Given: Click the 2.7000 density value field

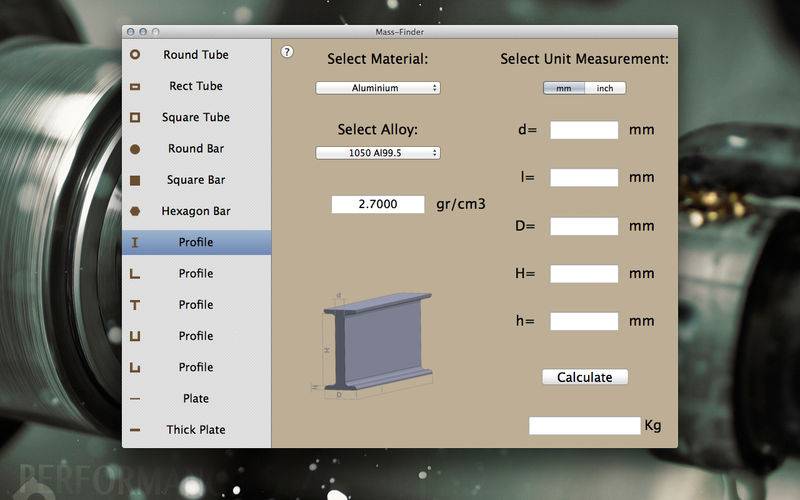Looking at the screenshot, I should pyautogui.click(x=378, y=204).
